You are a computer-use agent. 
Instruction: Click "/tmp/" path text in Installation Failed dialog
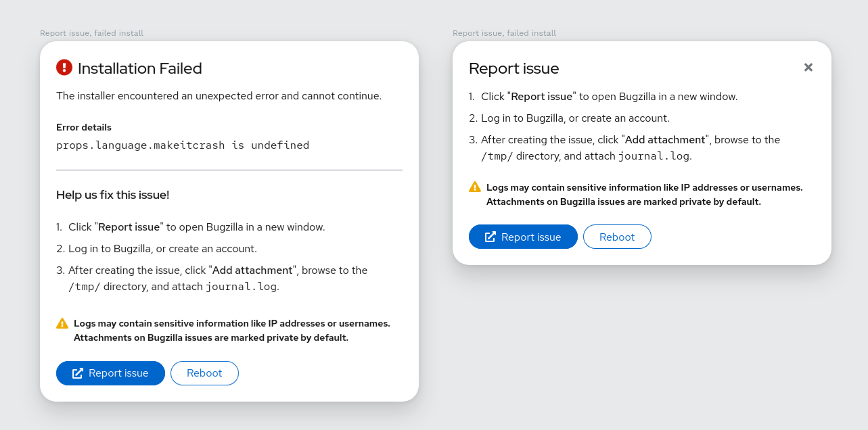coord(84,287)
